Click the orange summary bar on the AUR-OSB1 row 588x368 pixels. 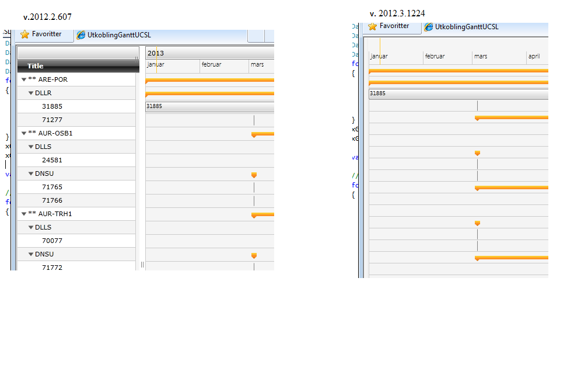(262, 134)
